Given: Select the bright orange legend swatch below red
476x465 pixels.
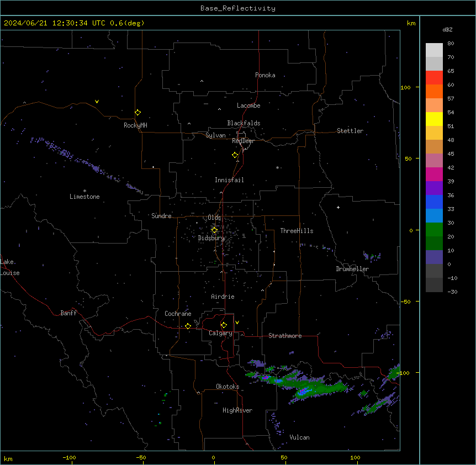Looking at the screenshot, I should 434,91.
